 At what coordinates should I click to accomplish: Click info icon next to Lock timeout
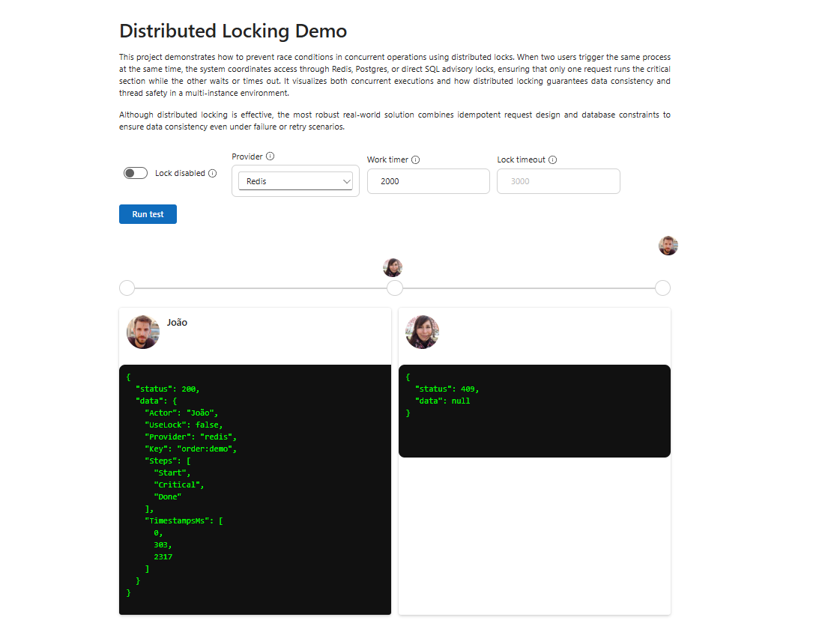click(553, 159)
